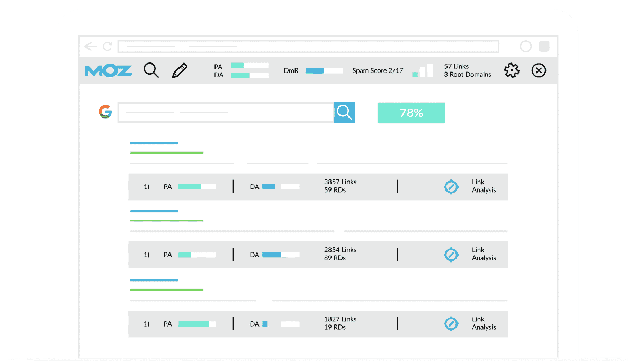Viewport: 644px width, 361px height.
Task: Click Link Analysis text in 89 RDs row
Action: point(484,254)
